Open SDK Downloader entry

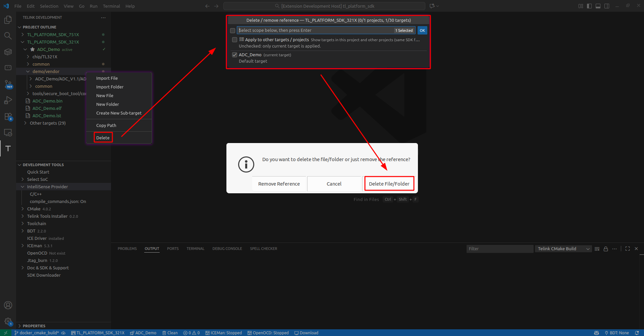point(44,275)
